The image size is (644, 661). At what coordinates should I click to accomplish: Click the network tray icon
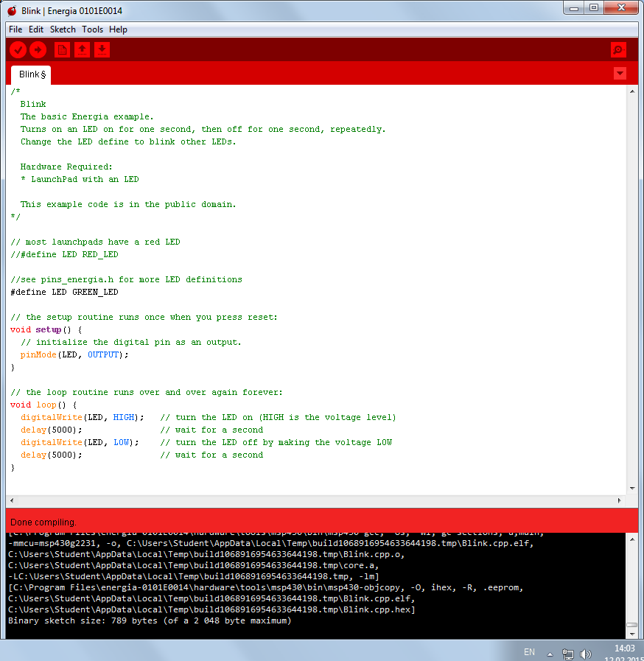pyautogui.click(x=567, y=654)
